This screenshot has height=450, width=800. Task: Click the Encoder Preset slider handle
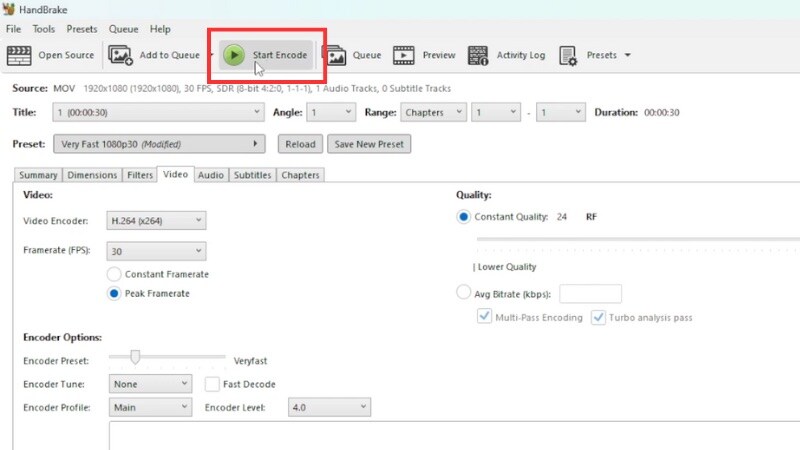[135, 357]
